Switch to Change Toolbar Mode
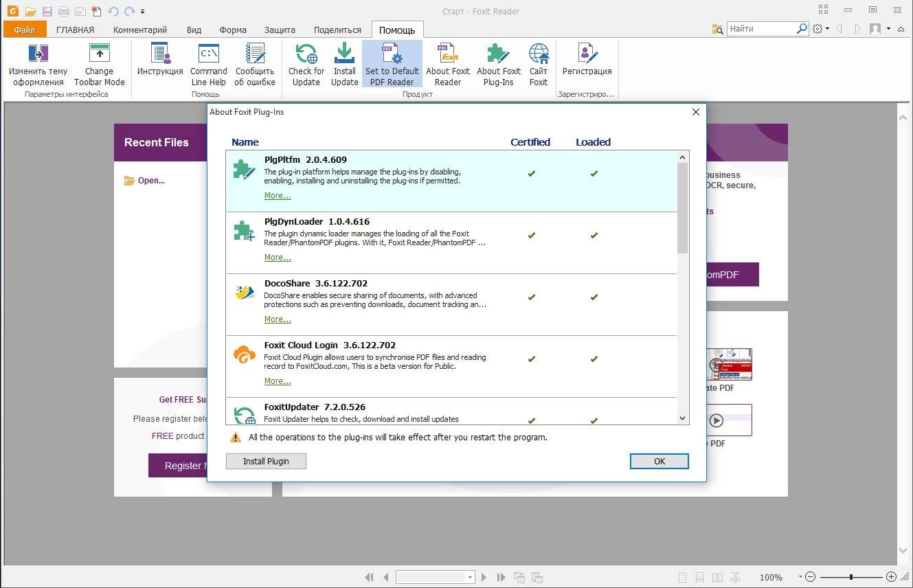The image size is (913, 588). tap(100, 65)
